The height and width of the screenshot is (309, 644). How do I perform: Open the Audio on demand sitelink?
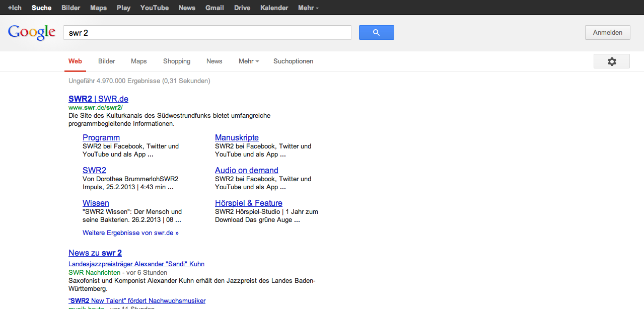tap(246, 170)
